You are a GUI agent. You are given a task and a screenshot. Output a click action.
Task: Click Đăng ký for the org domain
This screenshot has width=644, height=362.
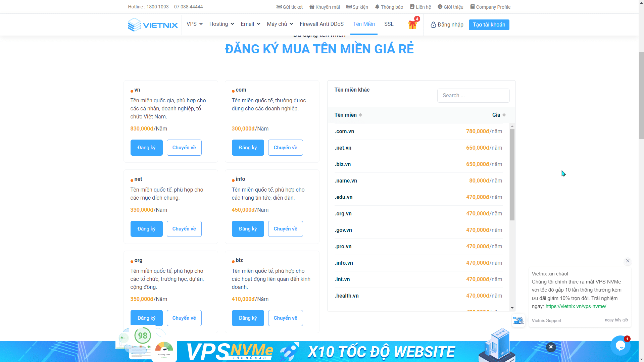146,318
